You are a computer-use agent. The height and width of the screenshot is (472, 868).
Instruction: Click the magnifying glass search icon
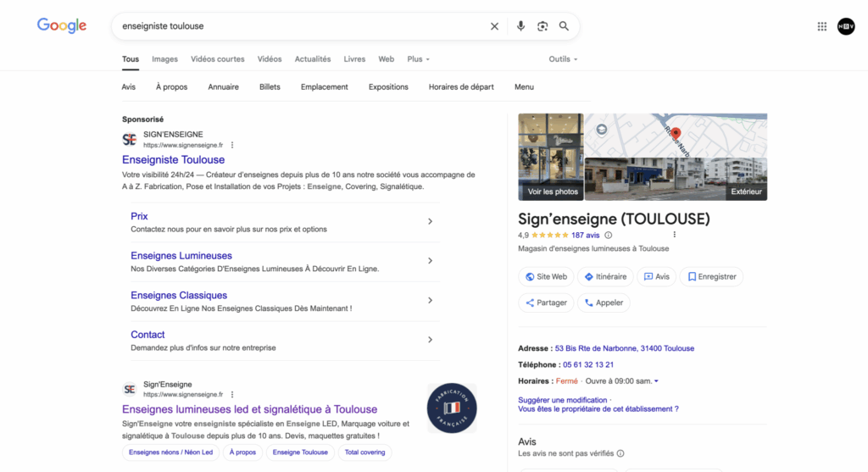[x=564, y=26]
